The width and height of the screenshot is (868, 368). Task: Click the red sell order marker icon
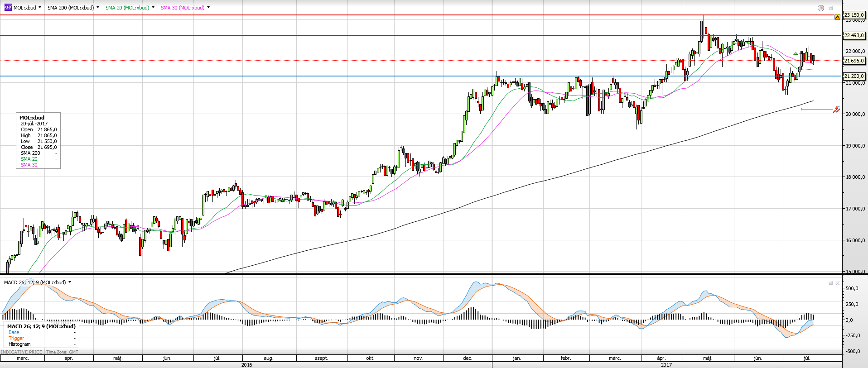pos(836,109)
